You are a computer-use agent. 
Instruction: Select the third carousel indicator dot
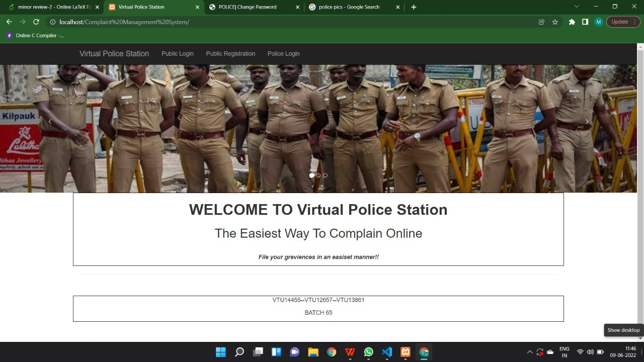tap(325, 175)
